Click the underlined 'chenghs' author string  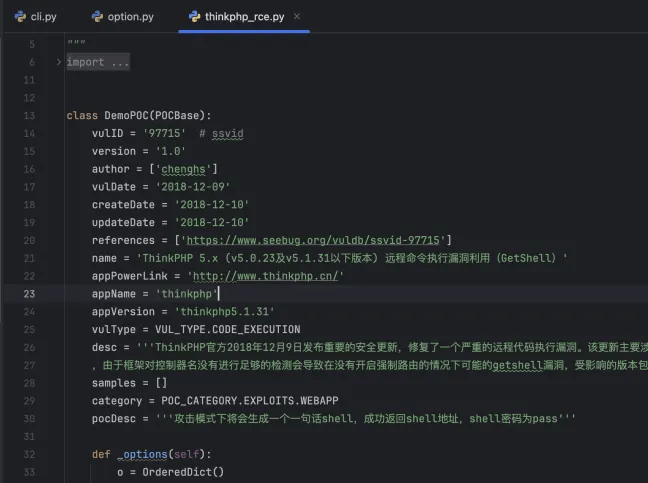(183, 169)
